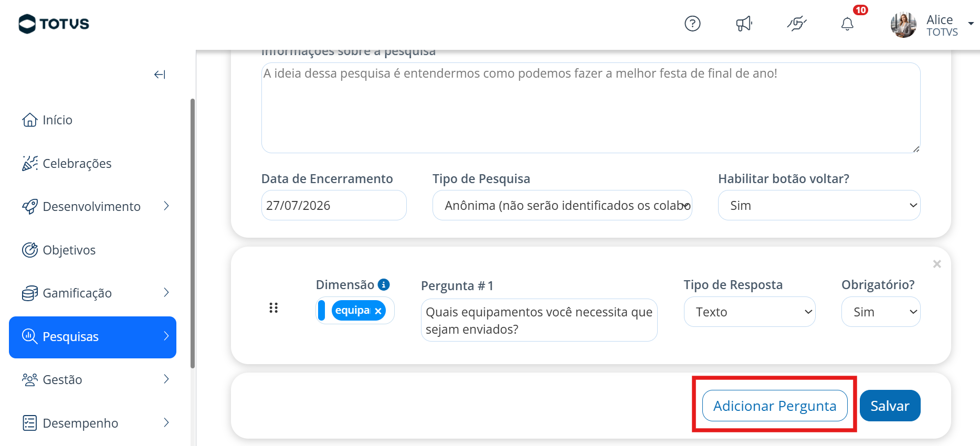Click the Data de Encerramento field
Viewport: 980px width, 446px height.
click(x=334, y=205)
